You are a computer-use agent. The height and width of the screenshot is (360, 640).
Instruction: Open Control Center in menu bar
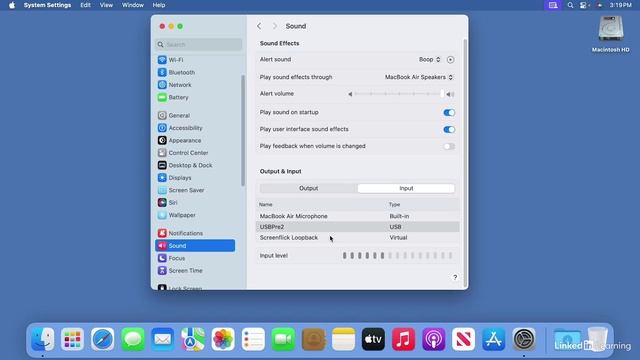click(x=584, y=5)
